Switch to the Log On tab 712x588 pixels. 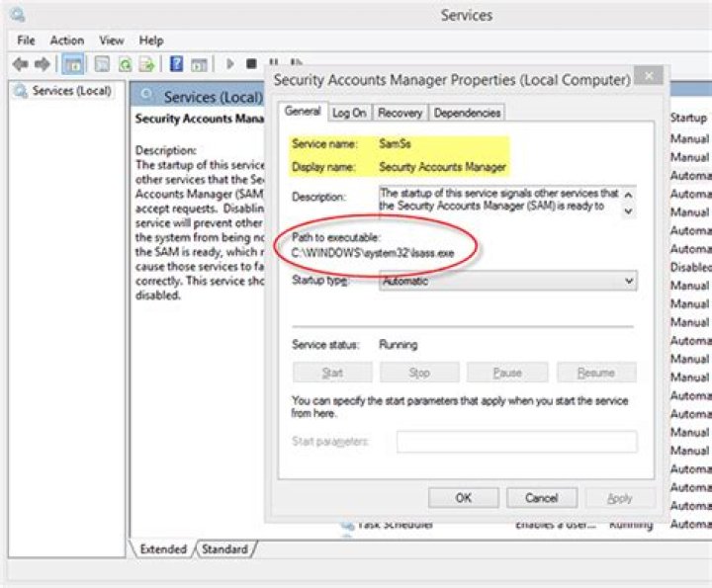tap(349, 113)
